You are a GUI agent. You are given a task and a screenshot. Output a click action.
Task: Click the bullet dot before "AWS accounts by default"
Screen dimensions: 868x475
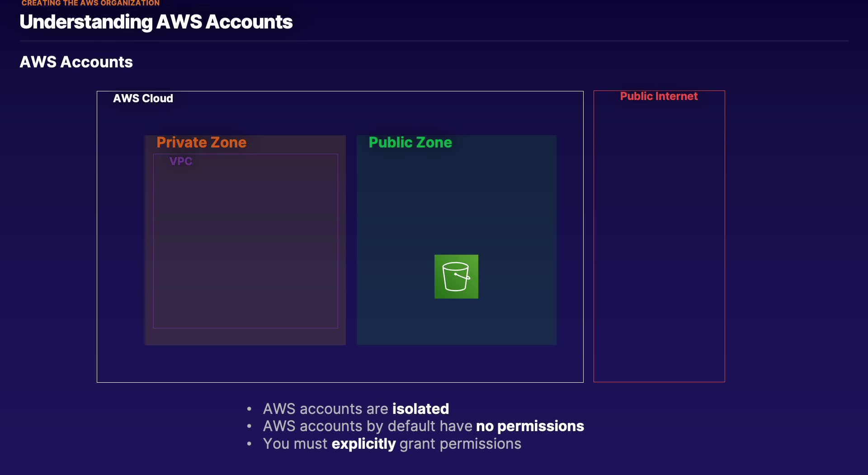click(249, 426)
